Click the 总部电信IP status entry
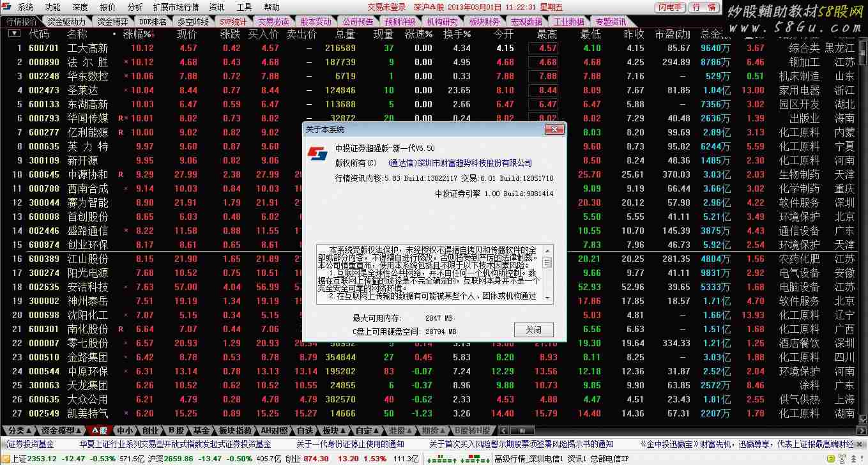This screenshot has height=465, width=868. [x=609, y=459]
